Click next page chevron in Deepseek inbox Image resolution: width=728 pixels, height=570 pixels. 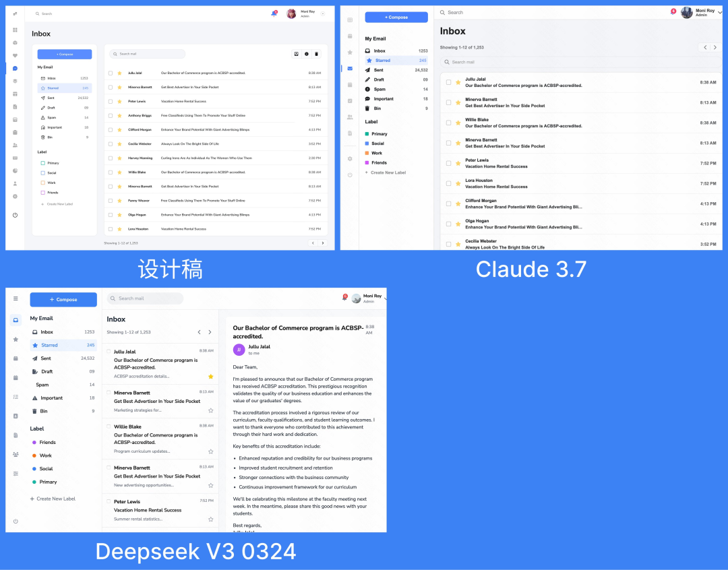click(210, 332)
